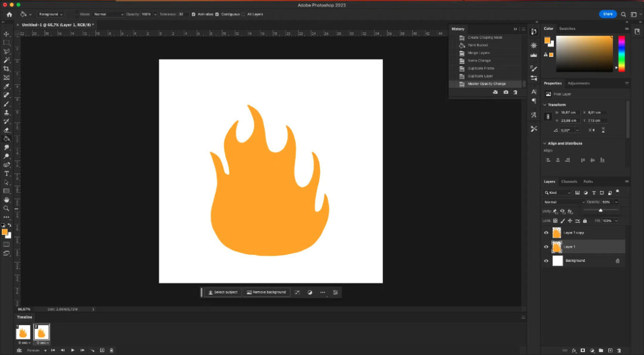This screenshot has height=355, width=644.
Task: Open the layer Opacity 50% dropdown arrow
Action: [617, 202]
